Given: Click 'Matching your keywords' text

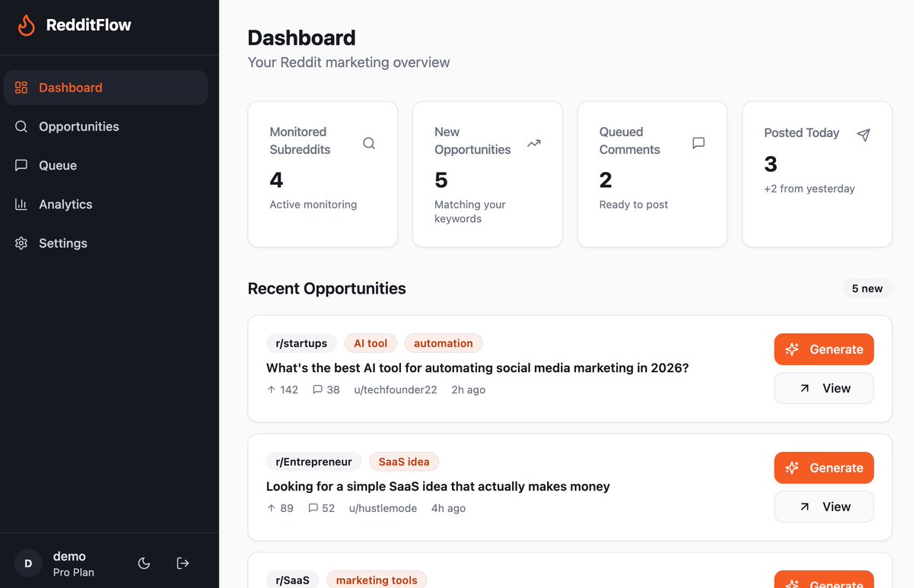Looking at the screenshot, I should coord(469,211).
